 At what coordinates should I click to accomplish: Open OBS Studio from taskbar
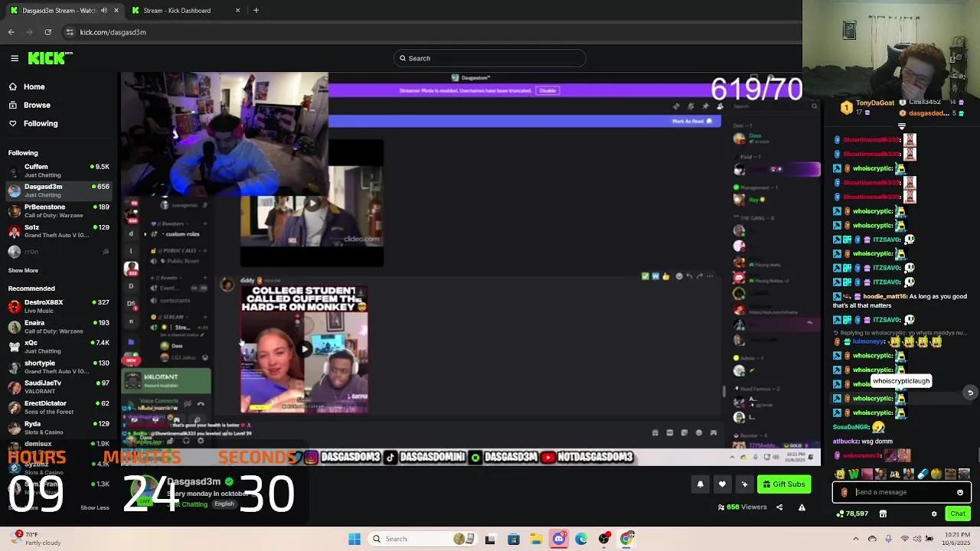[604, 539]
